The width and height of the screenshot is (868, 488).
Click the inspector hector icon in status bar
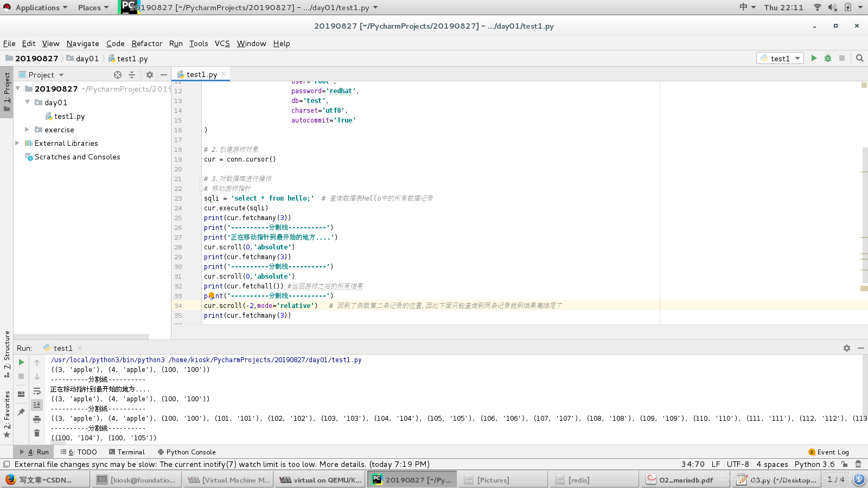858,464
